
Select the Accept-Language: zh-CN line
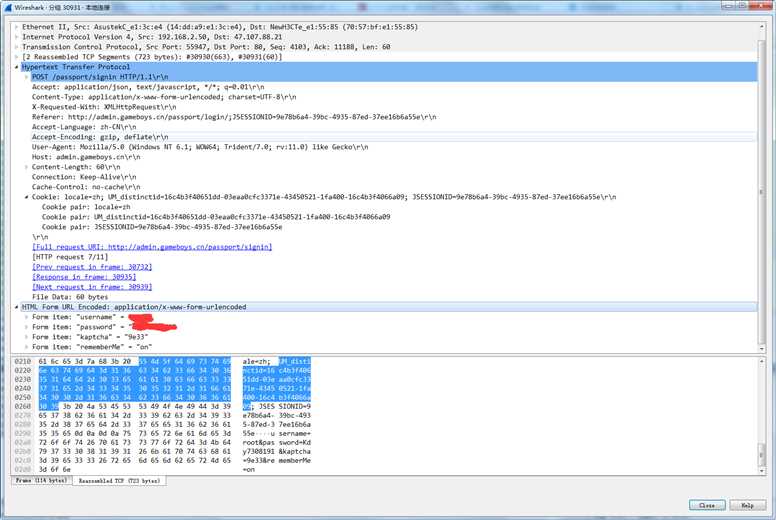tap(84, 127)
